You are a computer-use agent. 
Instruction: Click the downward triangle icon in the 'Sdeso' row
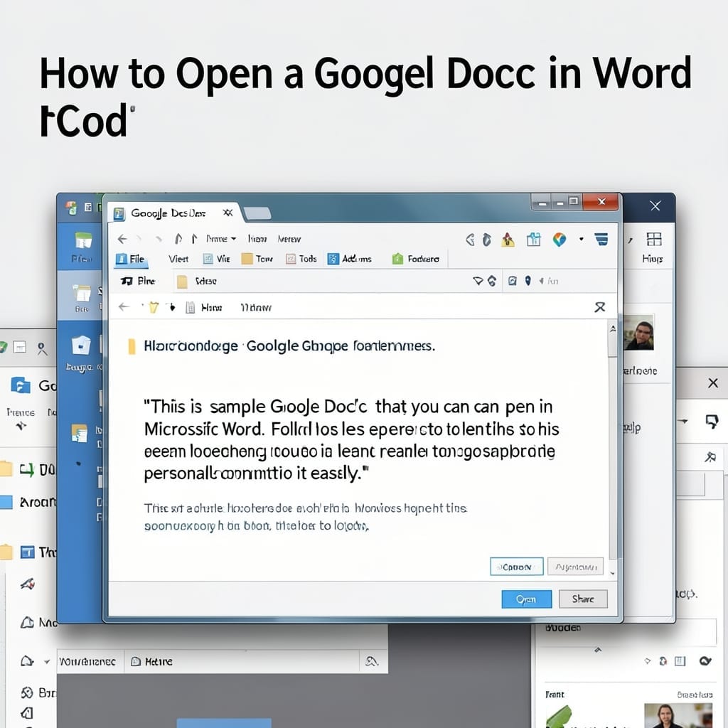point(478,281)
